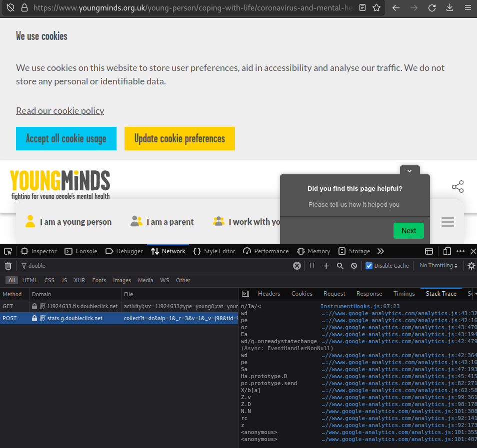
Task: Switch to the Inspector tab
Action: pos(38,251)
